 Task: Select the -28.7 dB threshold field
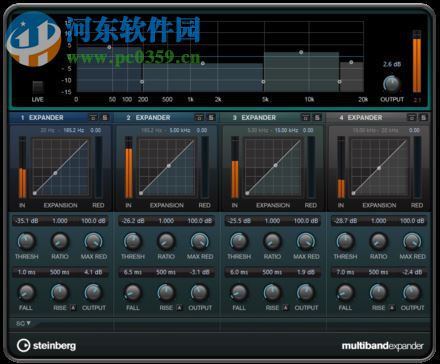[345, 221]
